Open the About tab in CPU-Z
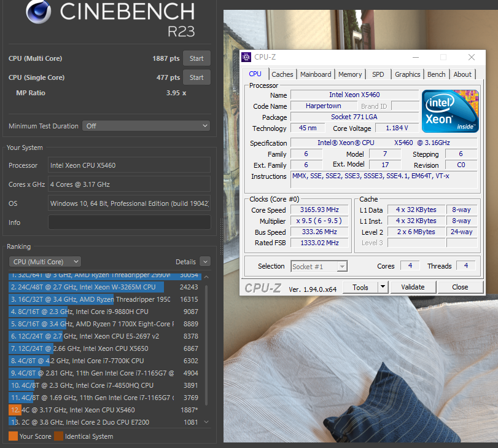The image size is (498, 448). [462, 74]
